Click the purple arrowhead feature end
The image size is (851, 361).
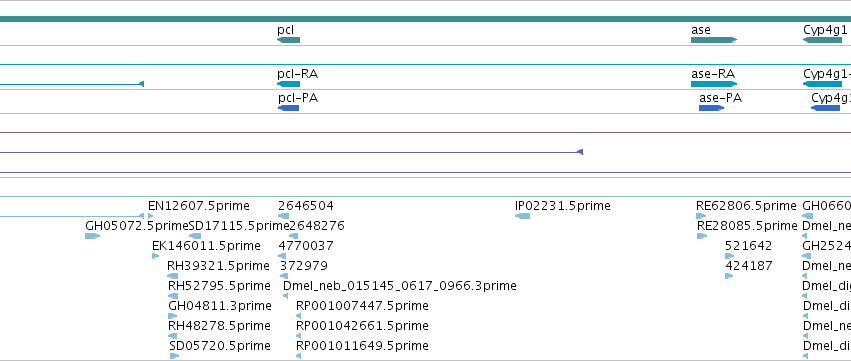click(x=580, y=152)
